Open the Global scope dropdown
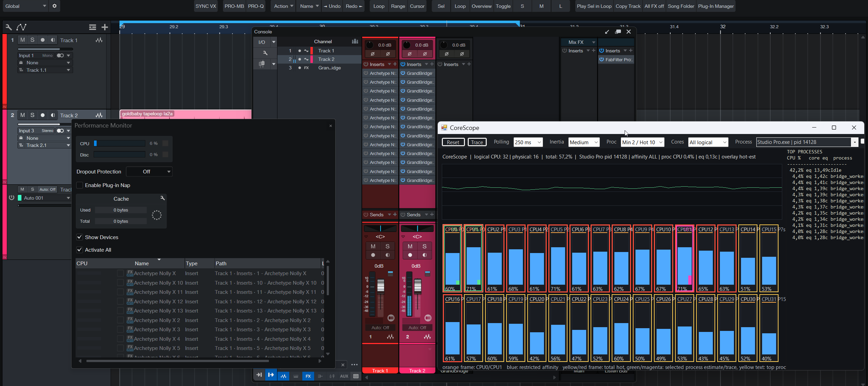The height and width of the screenshot is (386, 868). point(25,6)
